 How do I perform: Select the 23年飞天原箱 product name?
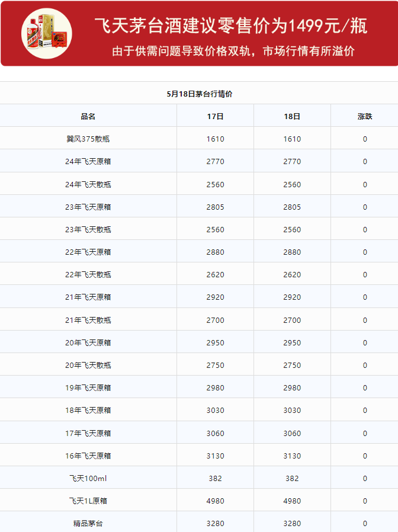pos(88,207)
